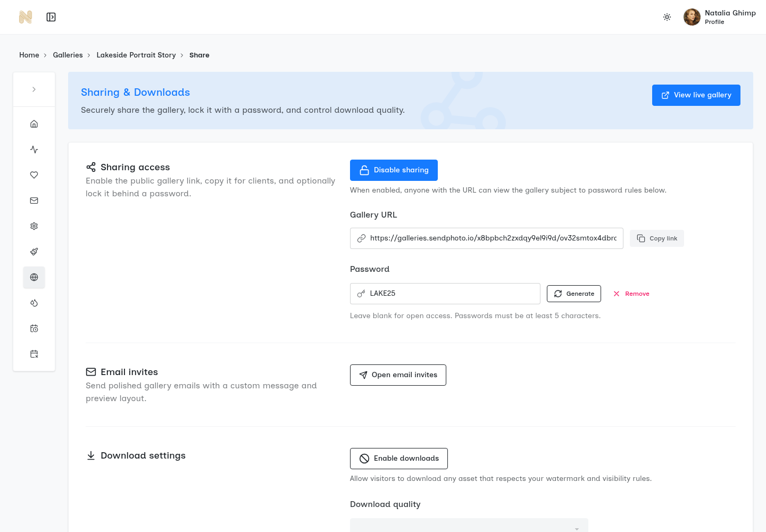Screen dimensions: 766x532
Task: Click the link icon in Gallery URL field
Action: click(x=361, y=238)
